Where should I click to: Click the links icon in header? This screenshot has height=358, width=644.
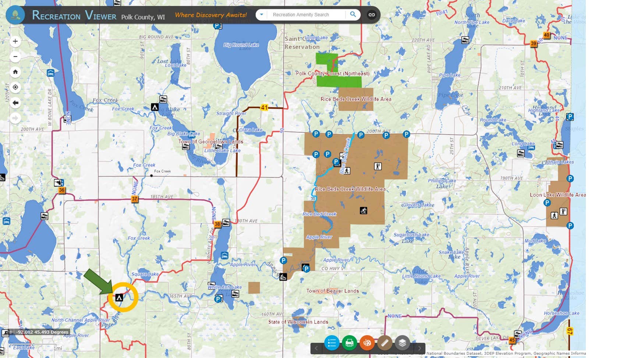372,15
